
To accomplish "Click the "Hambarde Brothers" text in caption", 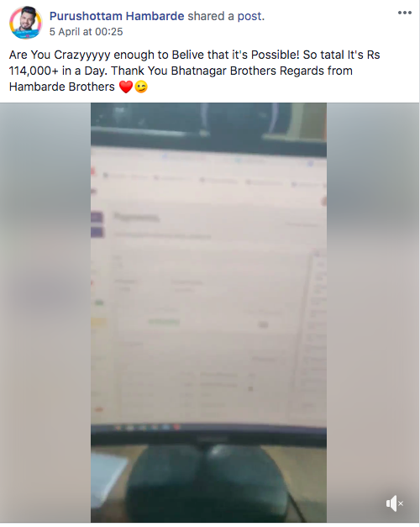I will click(x=62, y=87).
